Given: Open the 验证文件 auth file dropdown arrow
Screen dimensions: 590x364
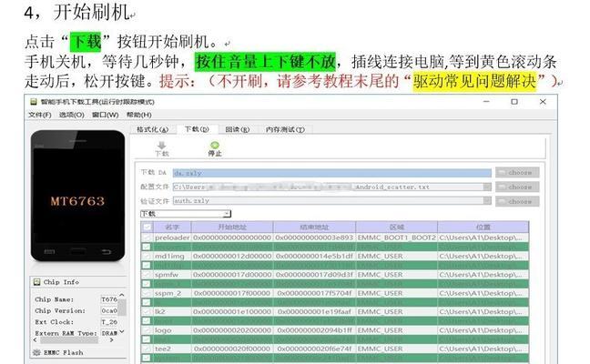Looking at the screenshot, I should pos(487,201).
